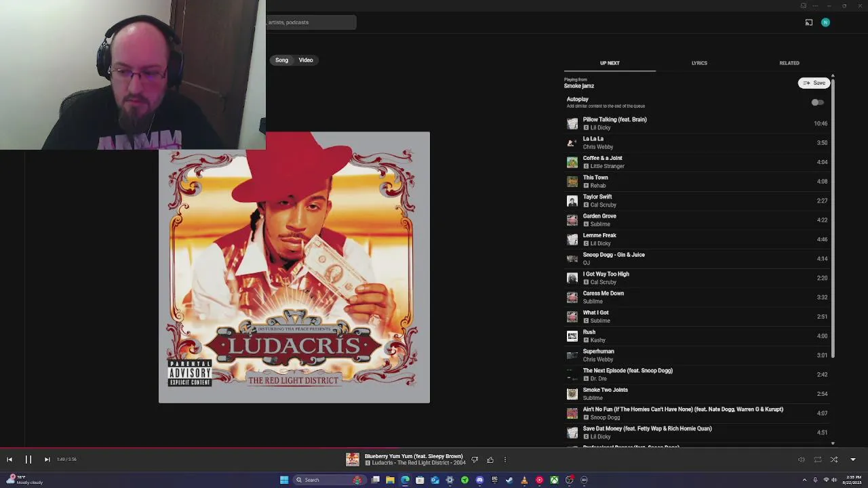Play Snoop Dogg - Gin & Juice
868x488 pixels.
tap(698, 258)
